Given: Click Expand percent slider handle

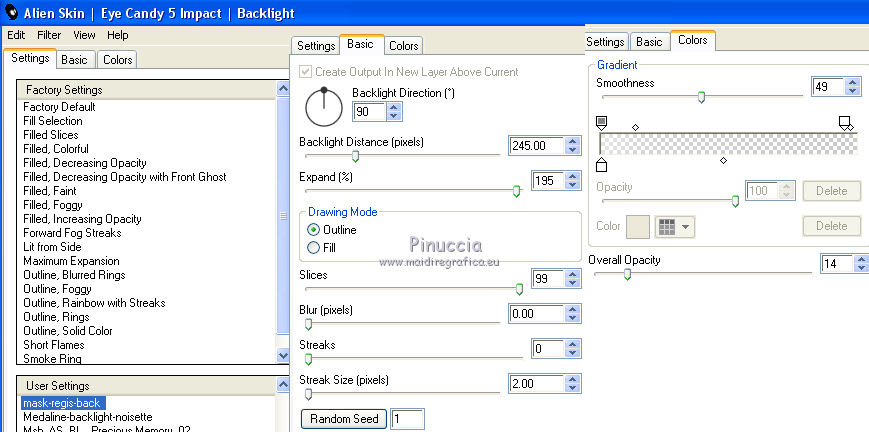Looking at the screenshot, I should pos(517,191).
